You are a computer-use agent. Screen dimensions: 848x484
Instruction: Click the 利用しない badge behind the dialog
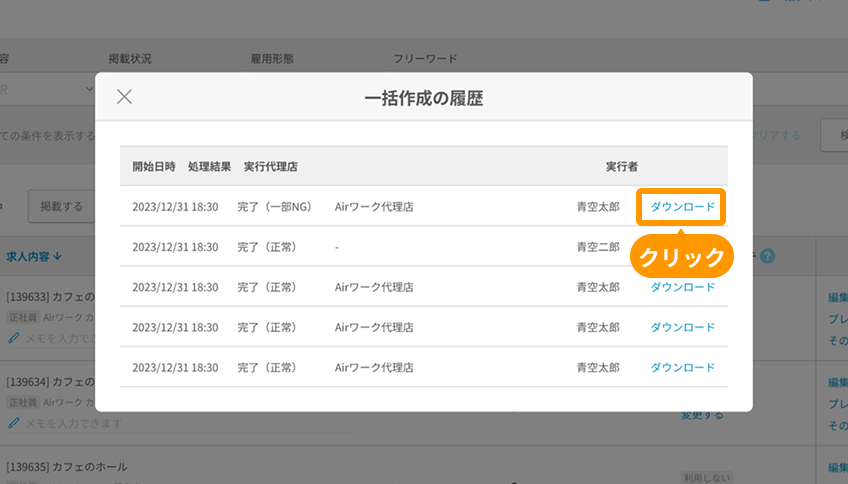(706, 478)
